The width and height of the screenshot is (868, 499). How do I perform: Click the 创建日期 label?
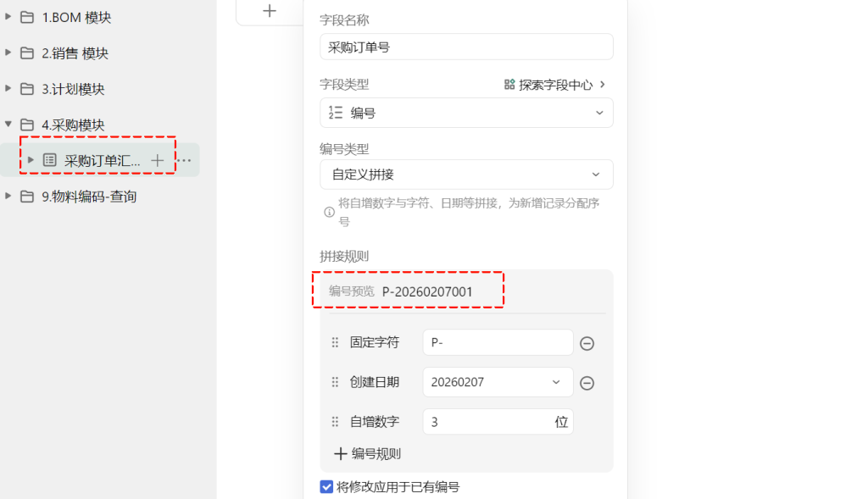point(374,382)
